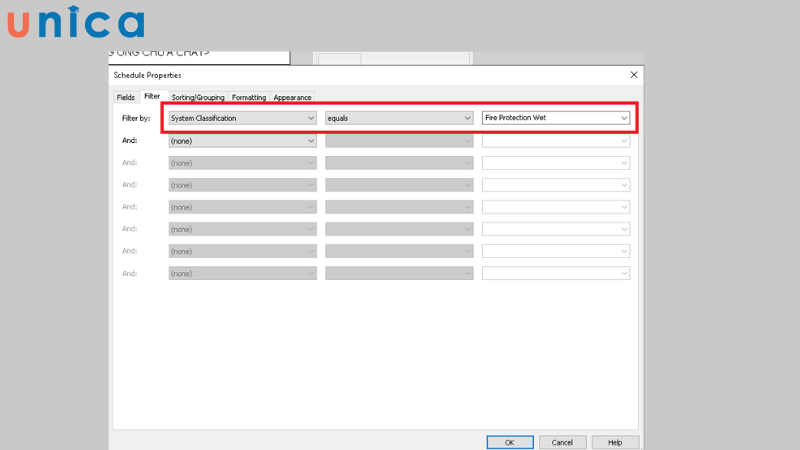This screenshot has width=800, height=450.
Task: Open the Fire Protection Wet value dropdown
Action: pos(556,118)
